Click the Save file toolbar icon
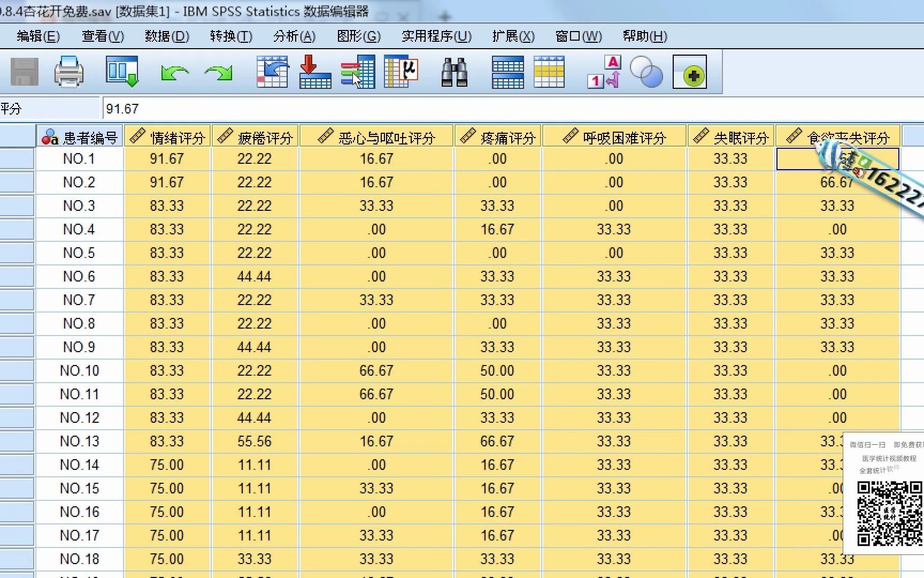Viewport: 924px width, 578px height. click(25, 72)
